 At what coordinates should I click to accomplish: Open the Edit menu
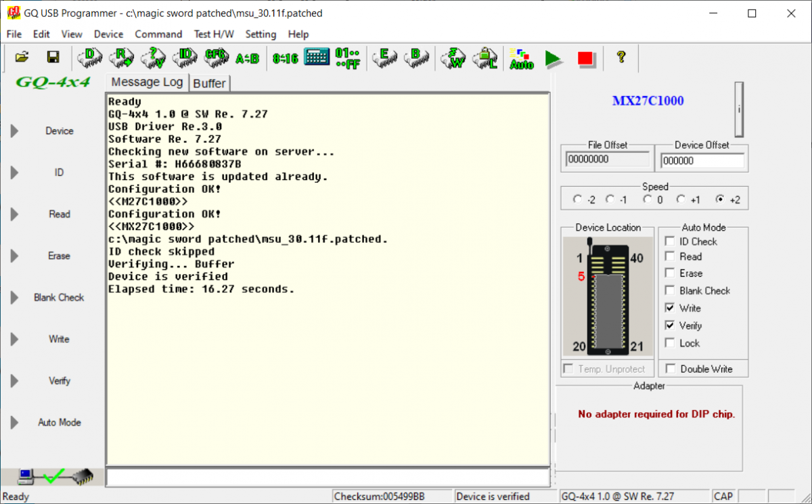pos(41,34)
